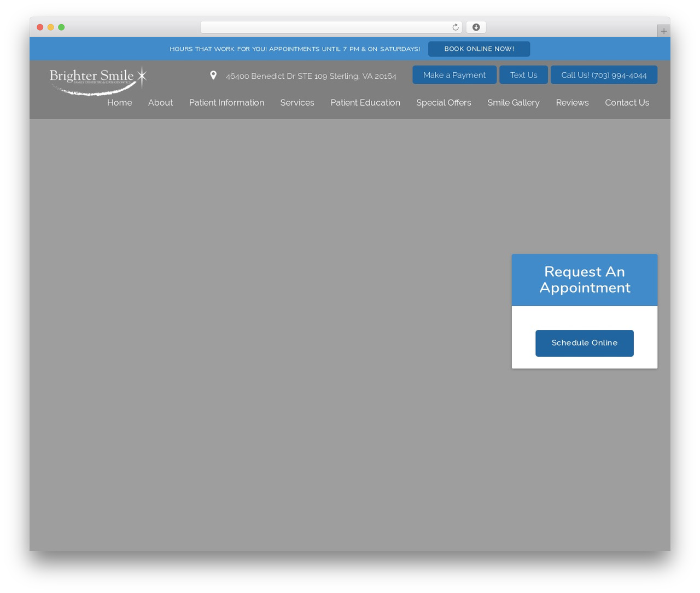This screenshot has width=700, height=593.
Task: Open Patient Information menu
Action: point(226,102)
